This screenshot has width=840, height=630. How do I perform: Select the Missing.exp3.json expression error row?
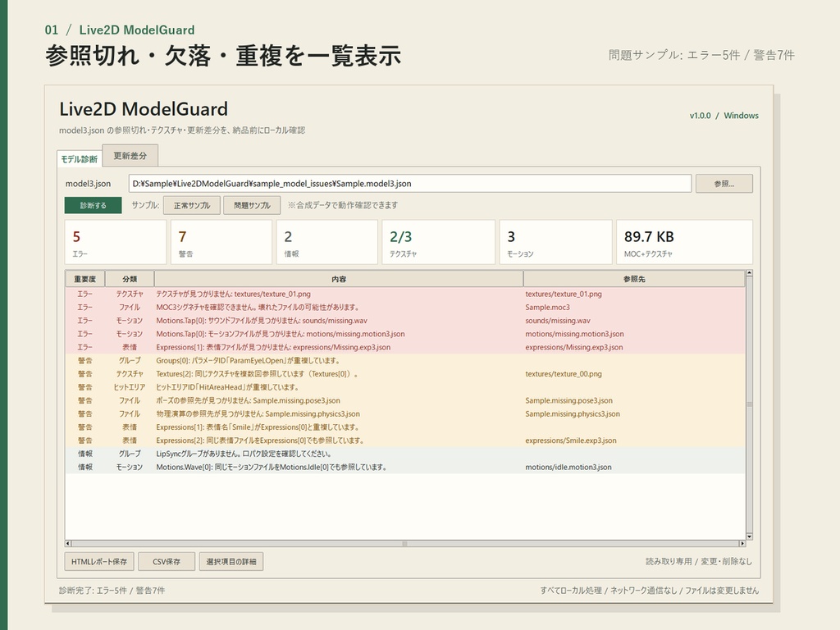pos(405,347)
